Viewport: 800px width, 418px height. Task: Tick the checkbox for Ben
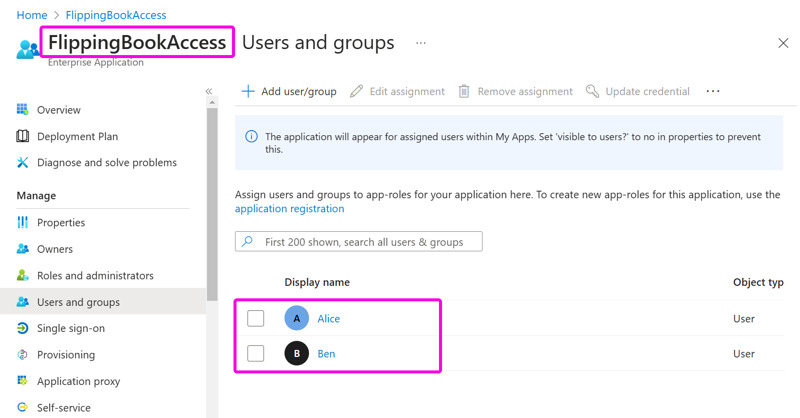click(x=256, y=353)
